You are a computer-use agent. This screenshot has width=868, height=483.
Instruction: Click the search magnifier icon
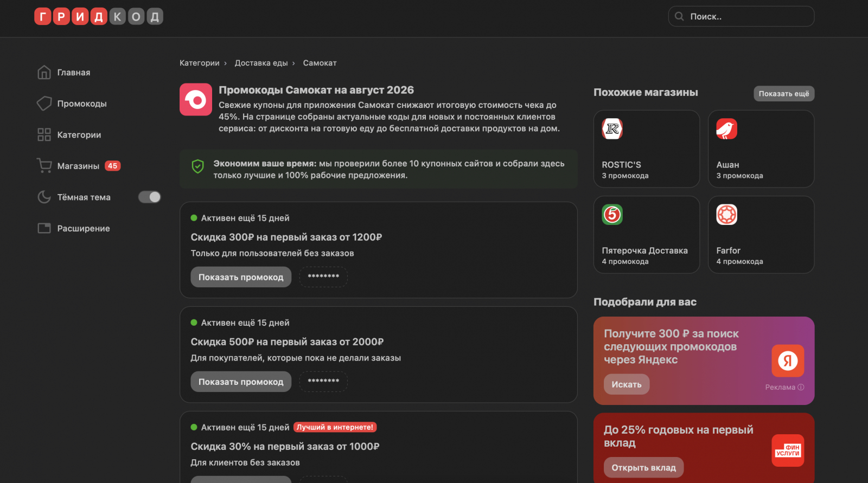pos(679,16)
